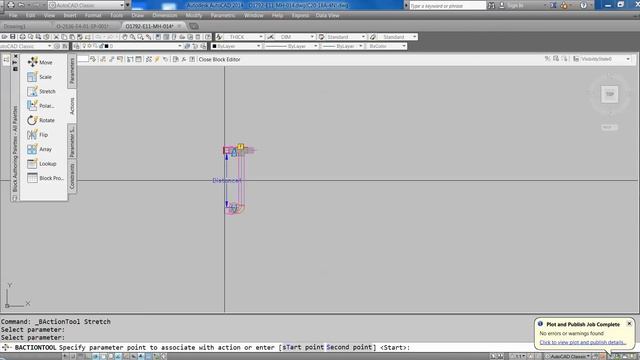Click view plot and publish details link
This screenshot has width=640, height=360.
pos(582,342)
